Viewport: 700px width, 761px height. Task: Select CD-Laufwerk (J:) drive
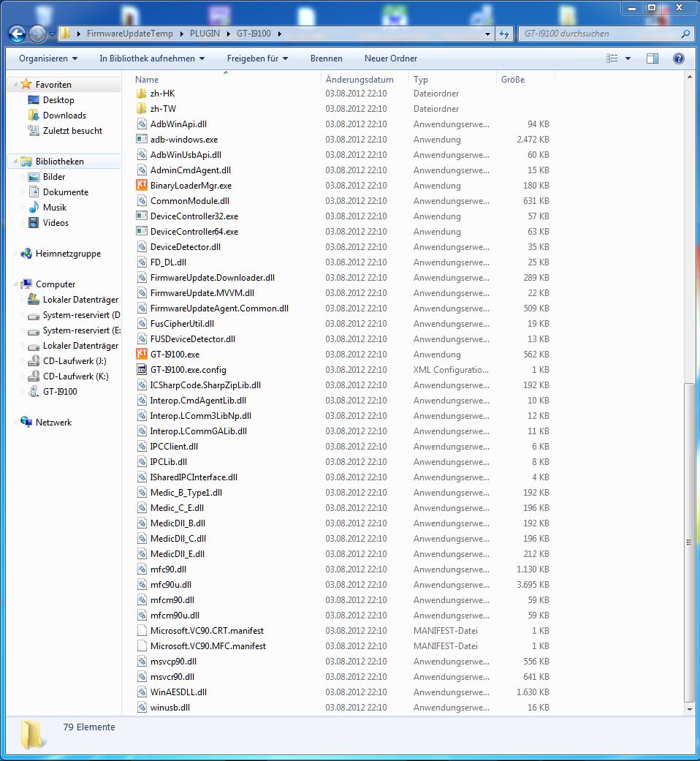tap(75, 361)
